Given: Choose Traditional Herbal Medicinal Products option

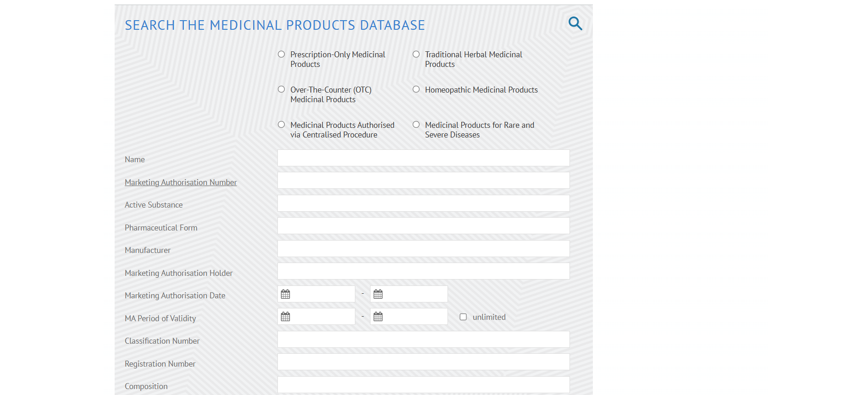Looking at the screenshot, I should pos(416,55).
